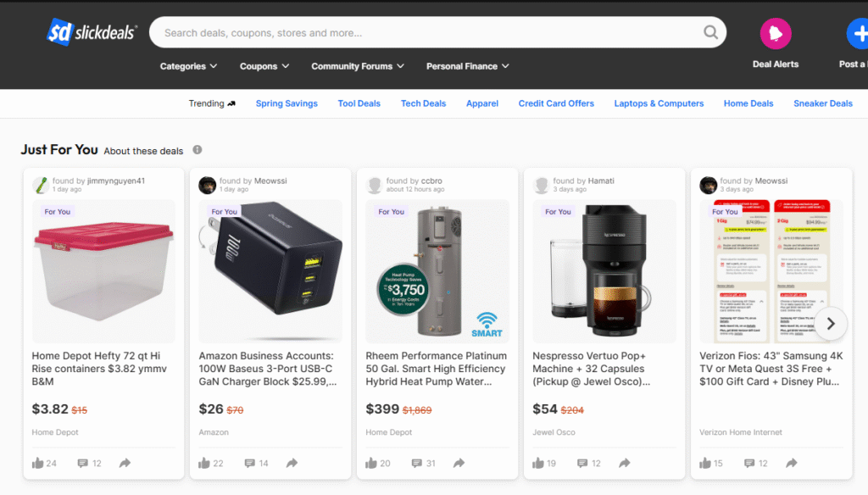The image size is (868, 495).
Task: Open comments on Rheem water heater deal
Action: (417, 463)
